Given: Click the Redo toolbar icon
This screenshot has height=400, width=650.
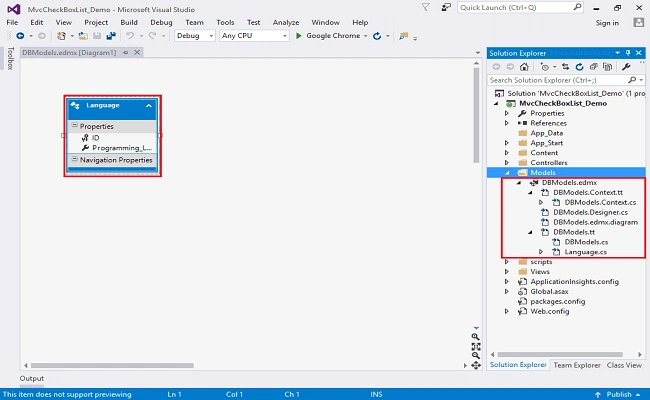Looking at the screenshot, I should 152,36.
